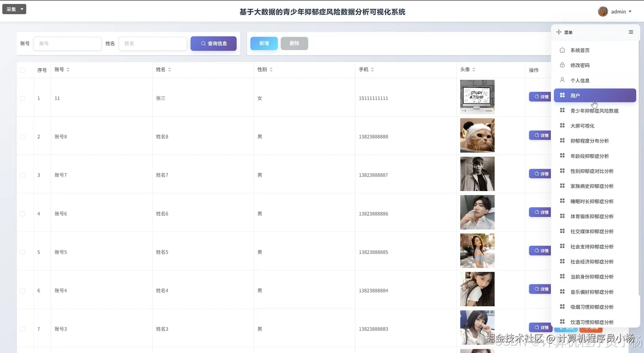Click the 新增 button
Screen dimensions: 644x353
(x=264, y=44)
